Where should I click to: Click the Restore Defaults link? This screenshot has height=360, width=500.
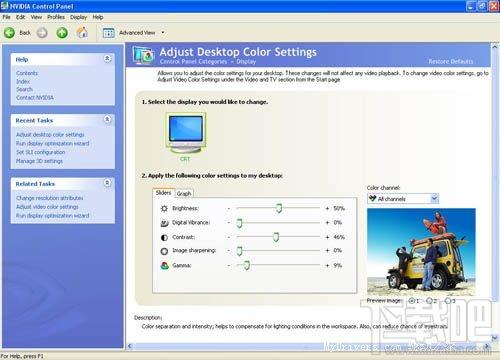coord(451,61)
